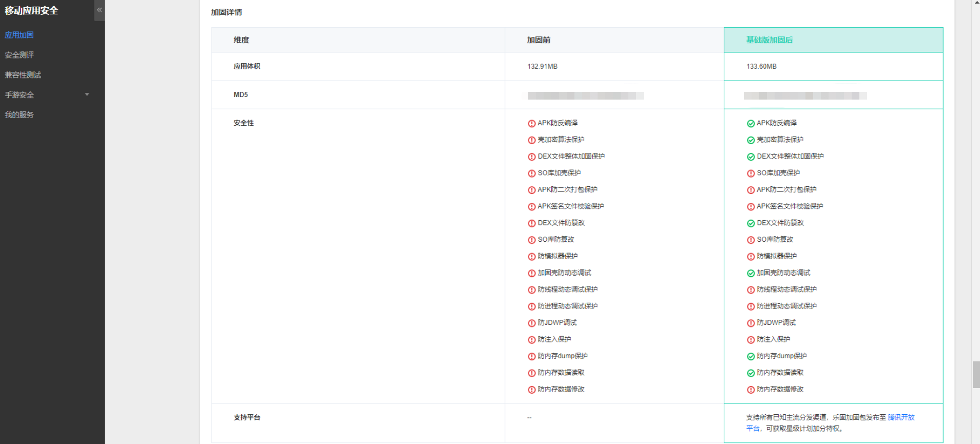The image size is (980, 444).
Task: Click warning icon beside APK防二次打包保护 under 加固前
Action: [x=532, y=190]
